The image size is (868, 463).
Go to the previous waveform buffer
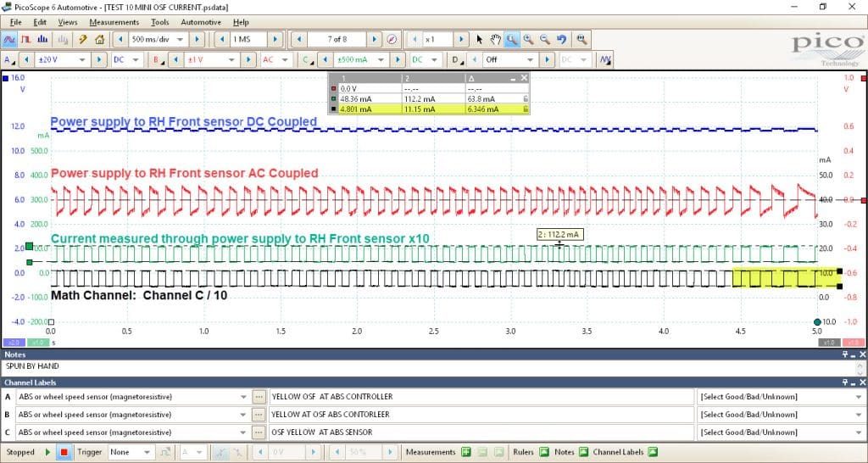tap(299, 39)
